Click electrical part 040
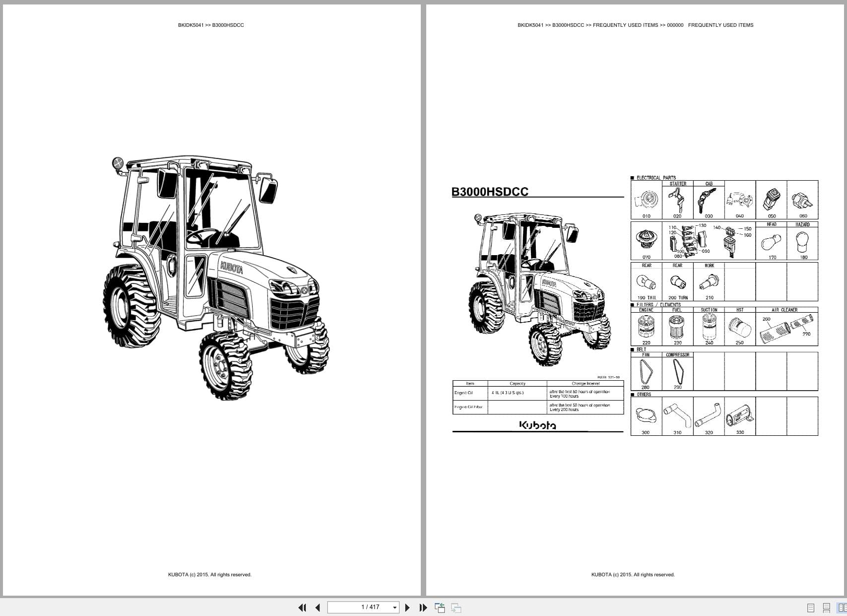The width and height of the screenshot is (847, 616). pyautogui.click(x=740, y=202)
